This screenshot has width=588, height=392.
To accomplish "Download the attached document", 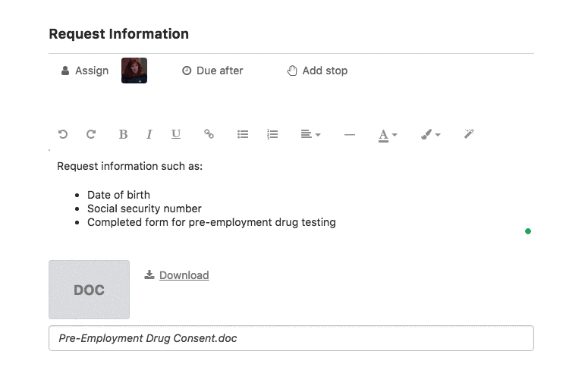I will pyautogui.click(x=177, y=275).
